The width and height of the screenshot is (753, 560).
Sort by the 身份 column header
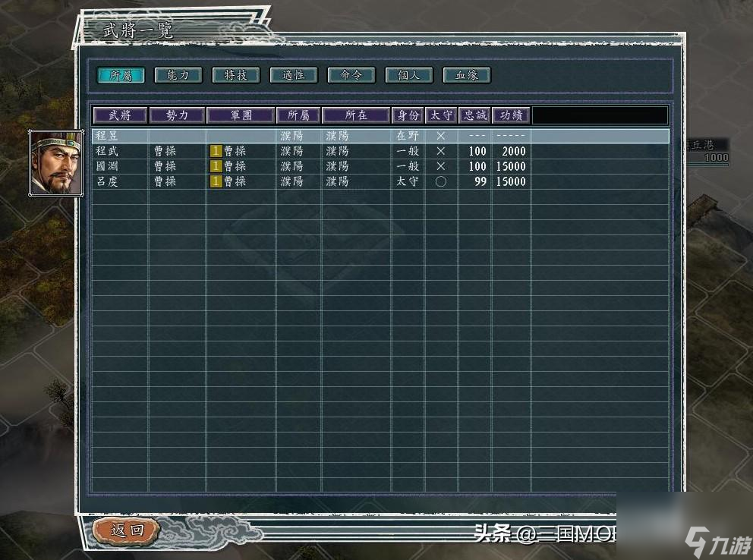[x=408, y=115]
